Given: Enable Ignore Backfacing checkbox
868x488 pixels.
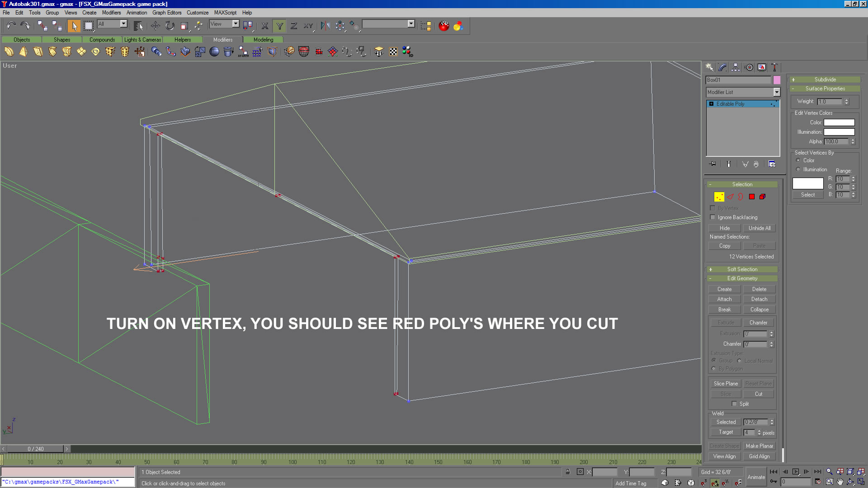Looking at the screenshot, I should point(713,217).
